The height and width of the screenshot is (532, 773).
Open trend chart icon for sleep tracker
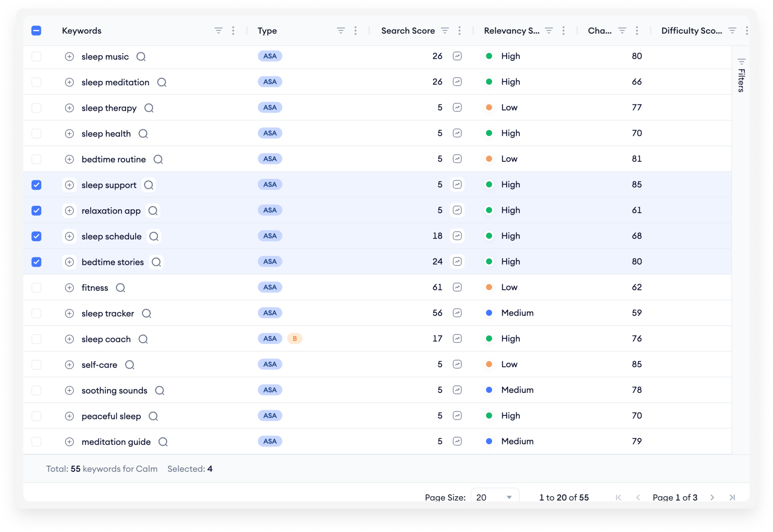(x=457, y=313)
